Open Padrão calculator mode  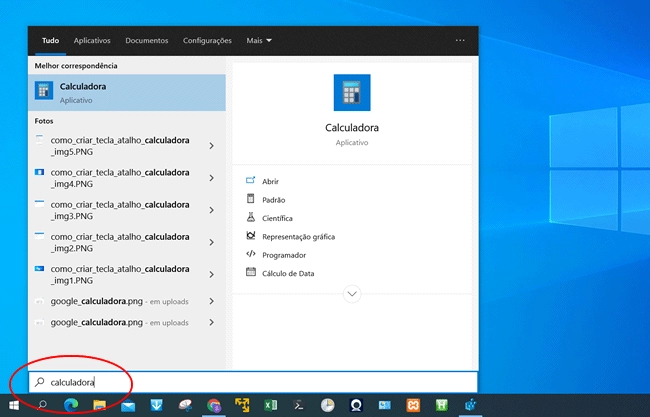(273, 199)
